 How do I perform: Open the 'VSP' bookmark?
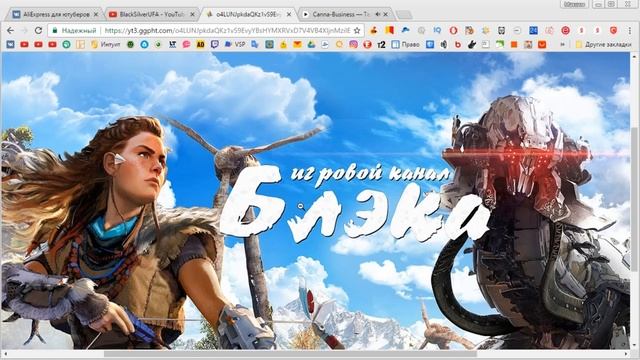coord(235,44)
